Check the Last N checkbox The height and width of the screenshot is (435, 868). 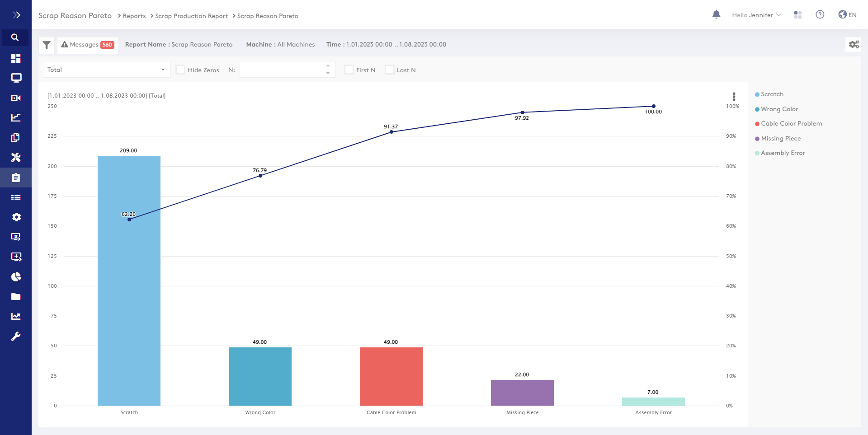[389, 70]
